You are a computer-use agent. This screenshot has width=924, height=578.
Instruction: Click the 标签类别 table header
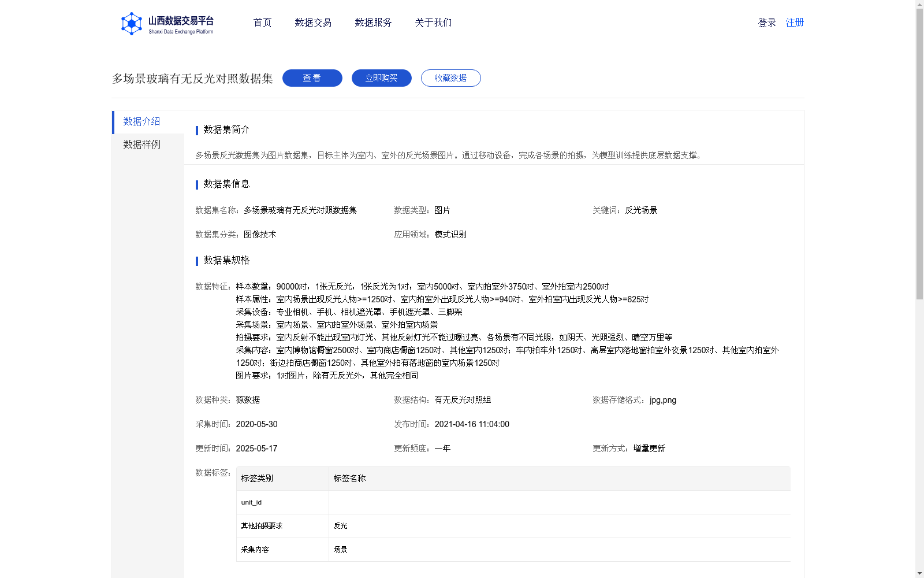(x=282, y=479)
